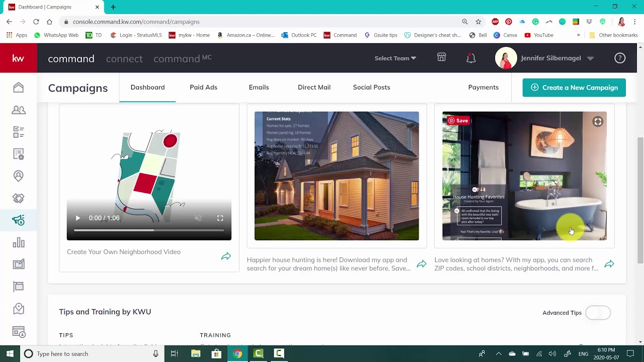
Task: Open the KW home logo
Action: (x=18, y=58)
